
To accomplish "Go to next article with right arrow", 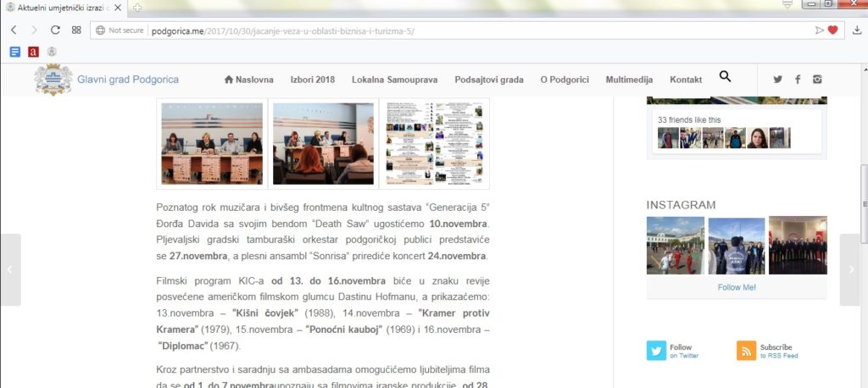I will (850, 269).
